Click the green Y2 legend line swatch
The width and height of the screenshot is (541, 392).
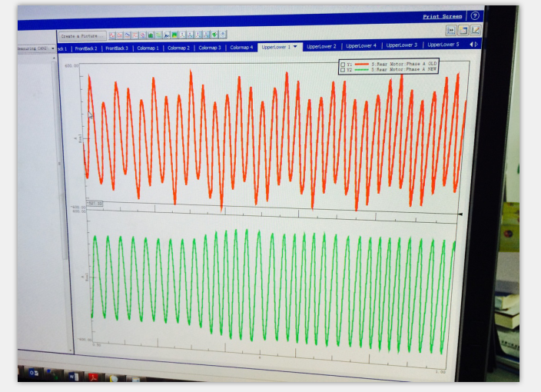point(362,70)
